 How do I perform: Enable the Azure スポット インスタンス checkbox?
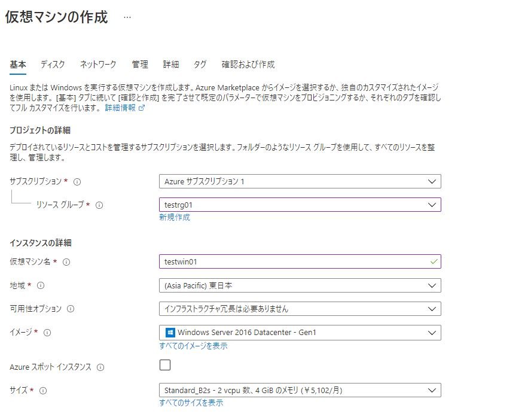(165, 365)
